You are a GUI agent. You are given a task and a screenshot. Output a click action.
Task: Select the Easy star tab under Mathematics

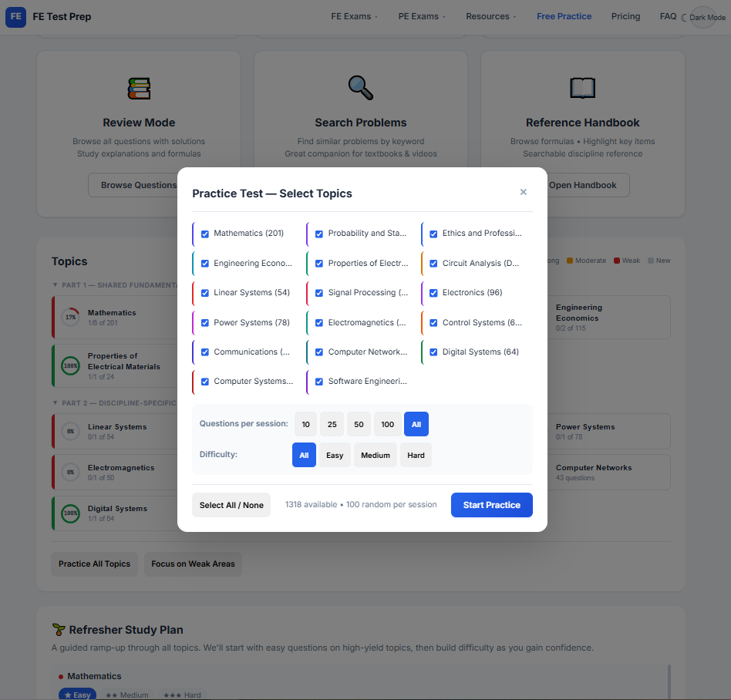point(77,695)
